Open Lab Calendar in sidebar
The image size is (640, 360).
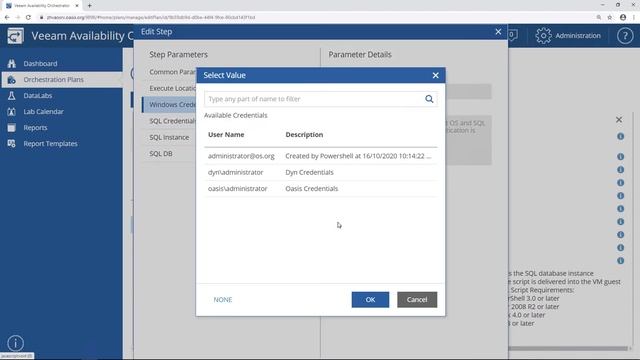click(x=43, y=111)
